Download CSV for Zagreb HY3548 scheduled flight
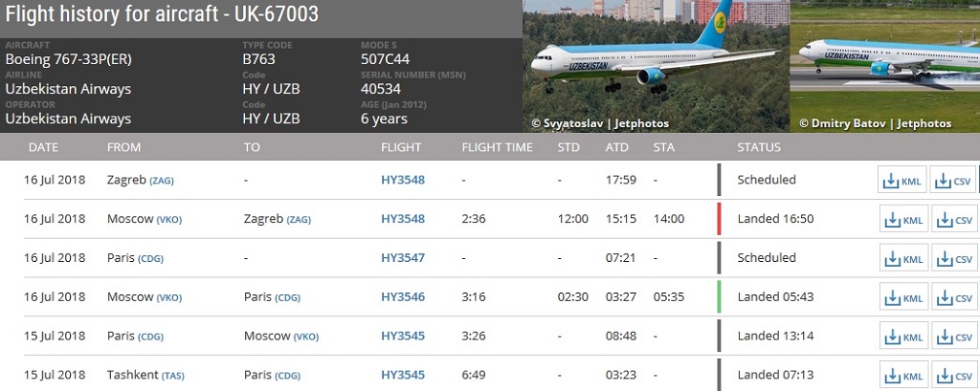This screenshot has width=980, height=391. click(x=953, y=180)
